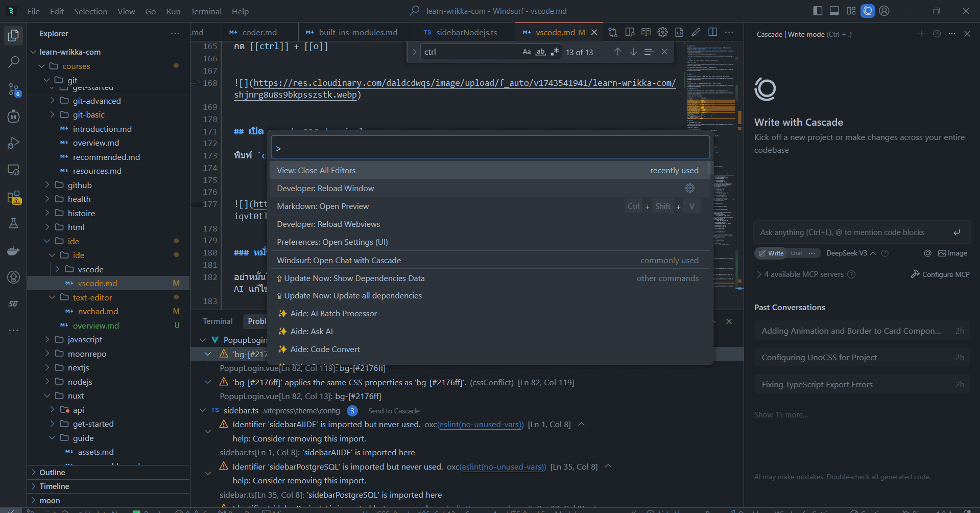This screenshot has width=980, height=513.
Task: Open Source Control view with badge 6
Action: (14, 89)
